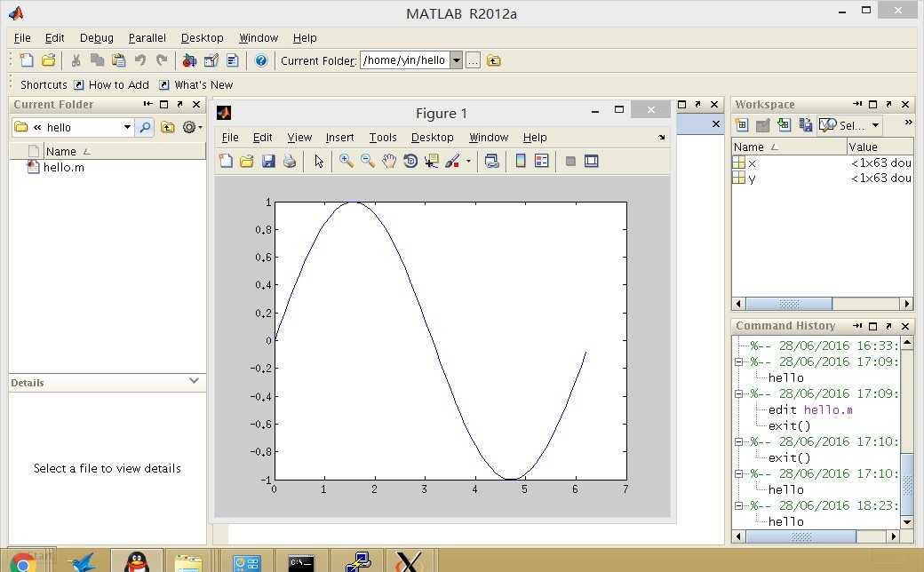Click Open File icon in MATLAB toolbar

[48, 60]
